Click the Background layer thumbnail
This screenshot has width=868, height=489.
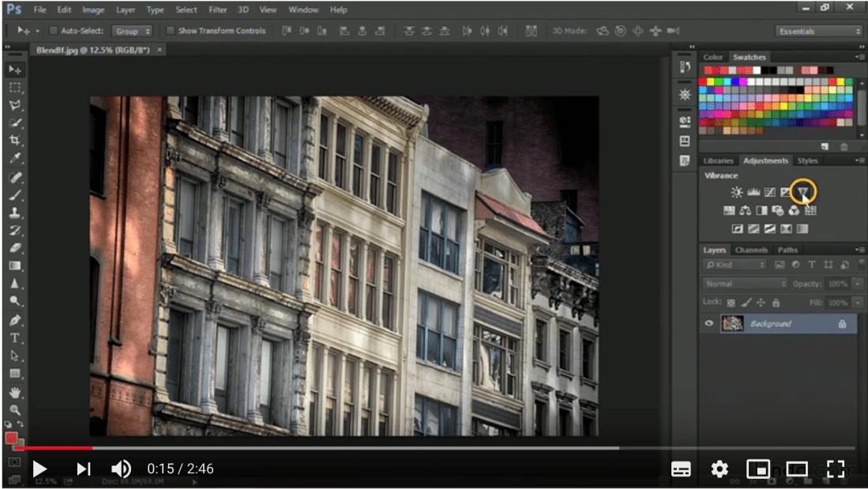(x=731, y=323)
